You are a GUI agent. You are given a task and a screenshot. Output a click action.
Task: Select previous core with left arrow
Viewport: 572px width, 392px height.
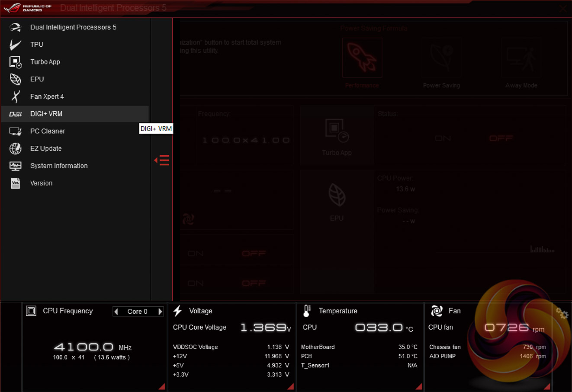coord(116,312)
